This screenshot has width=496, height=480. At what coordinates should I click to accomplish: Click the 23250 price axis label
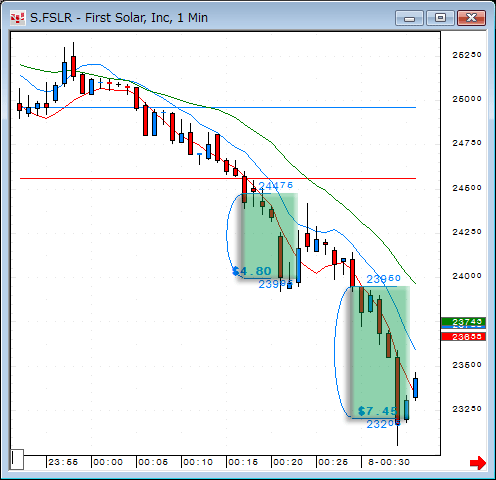coord(467,409)
